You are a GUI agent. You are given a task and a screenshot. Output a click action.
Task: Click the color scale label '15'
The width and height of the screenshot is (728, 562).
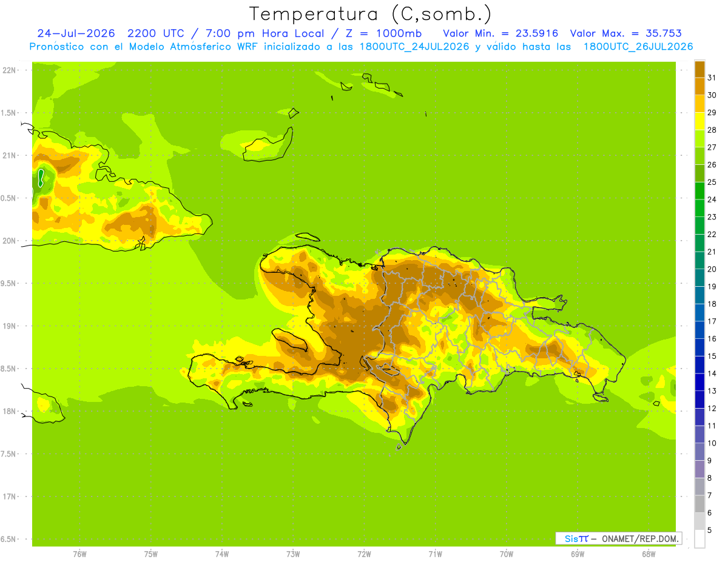pyautogui.click(x=712, y=356)
